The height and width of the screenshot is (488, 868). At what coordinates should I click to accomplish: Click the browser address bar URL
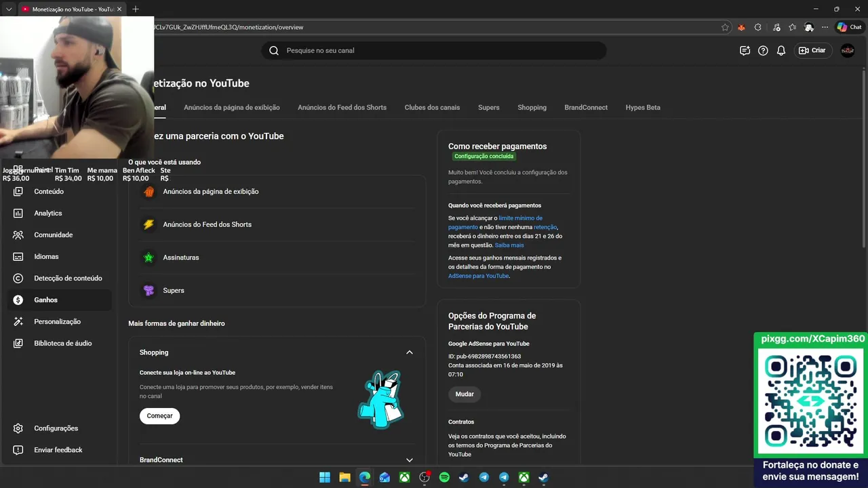tap(434, 27)
